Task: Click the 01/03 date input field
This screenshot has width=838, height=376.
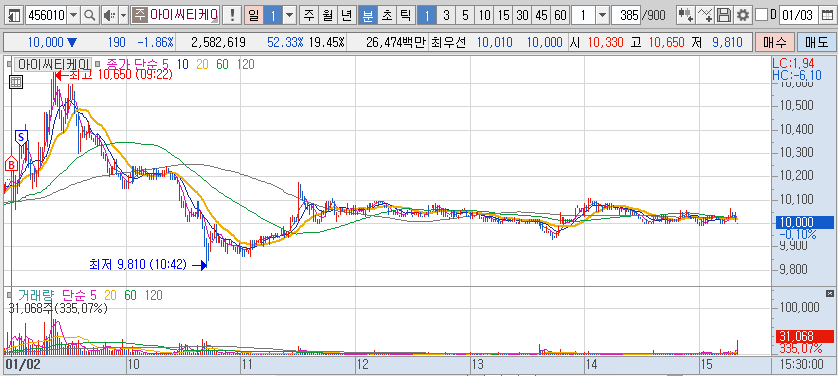Action: 798,15
